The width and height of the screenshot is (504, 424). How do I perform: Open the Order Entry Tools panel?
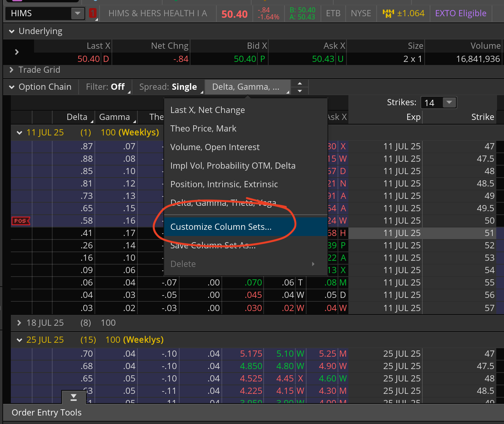pyautogui.click(x=47, y=412)
